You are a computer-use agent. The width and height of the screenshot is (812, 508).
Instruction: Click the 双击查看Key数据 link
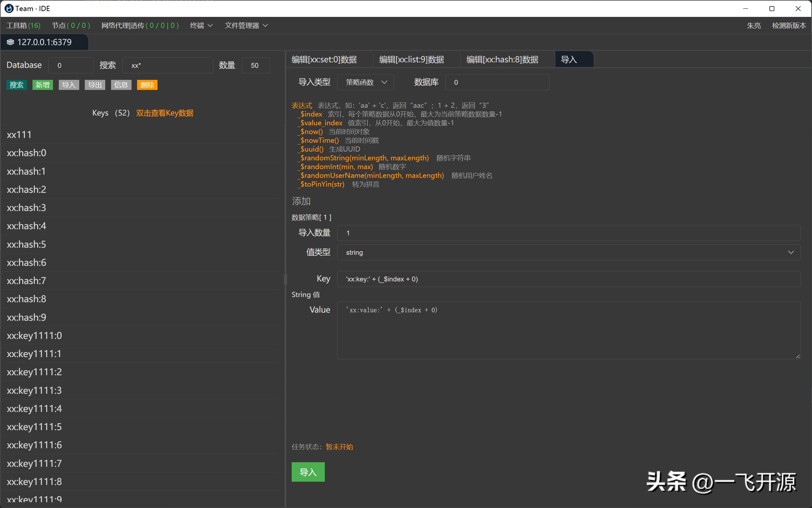point(164,113)
